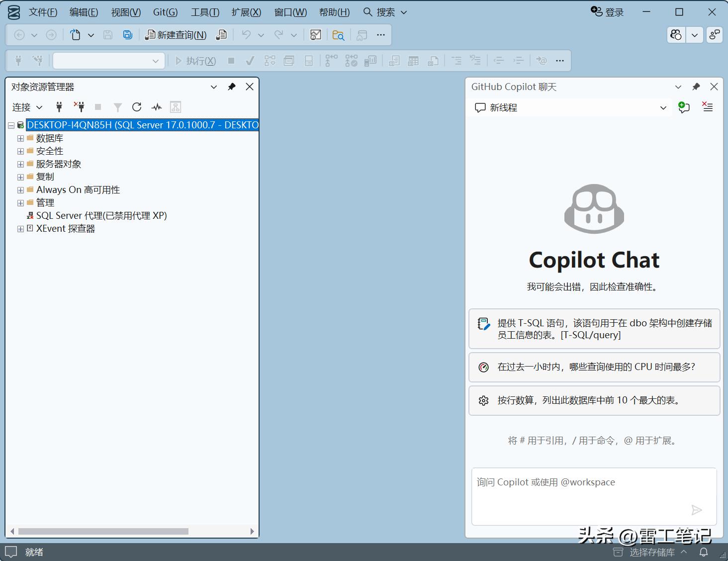Open the Activity Monitor chart icon in top toolbar
Screen dimensions: 728x561
tap(316, 35)
